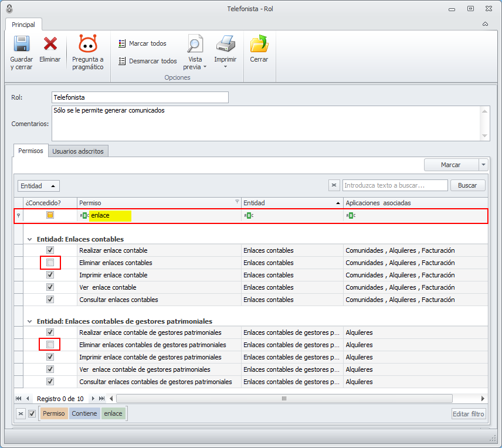Click the application logo in the title bar

click(9, 9)
